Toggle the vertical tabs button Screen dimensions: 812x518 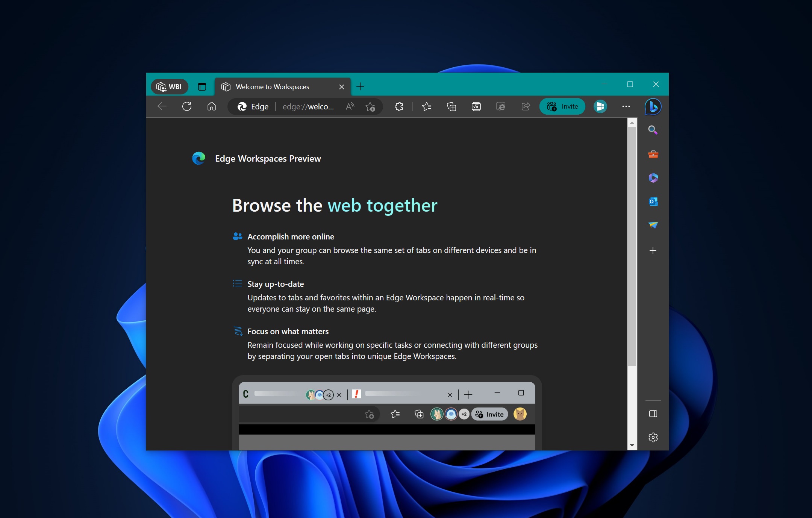[x=202, y=87]
